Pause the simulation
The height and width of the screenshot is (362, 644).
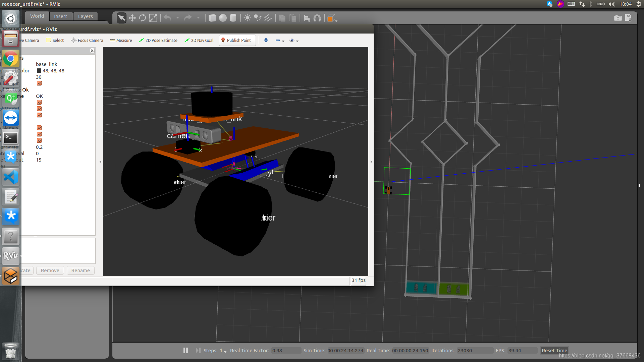[185, 350]
